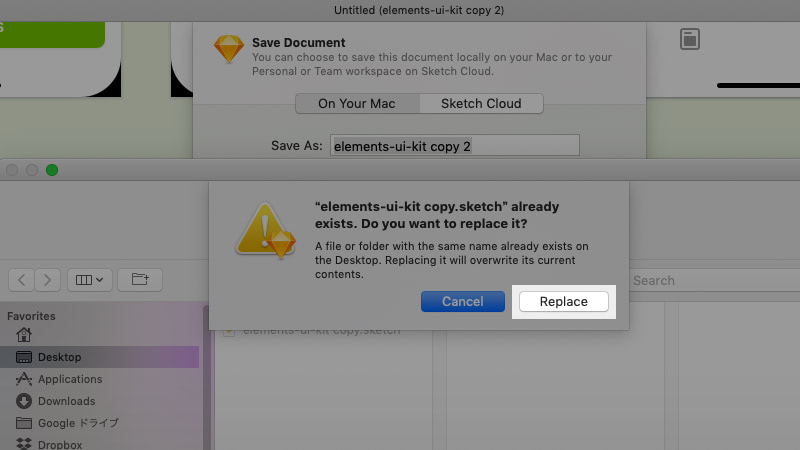Click the Untitled window title text
The height and width of the screenshot is (450, 800).
419,10
